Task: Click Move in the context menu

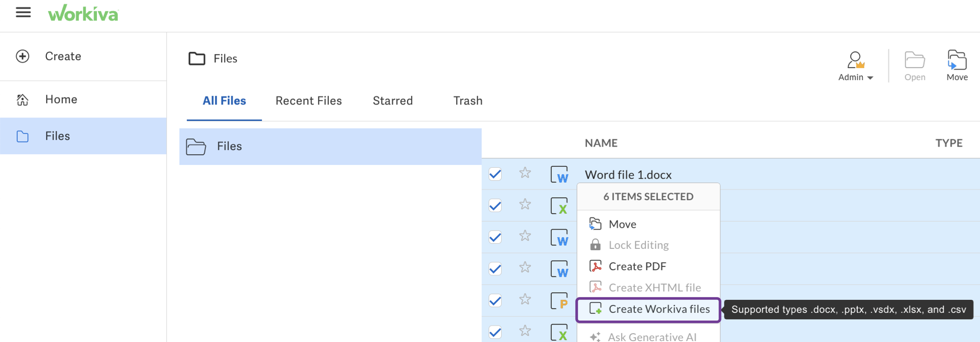Action: point(622,224)
